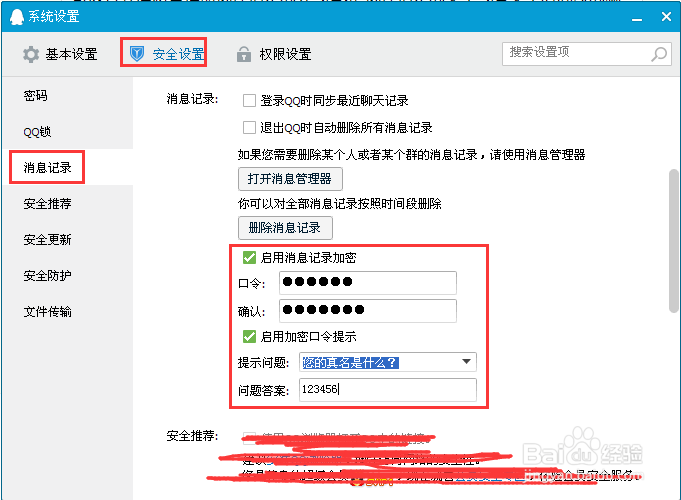Click the 问题答案 field containing 123456

coord(387,390)
